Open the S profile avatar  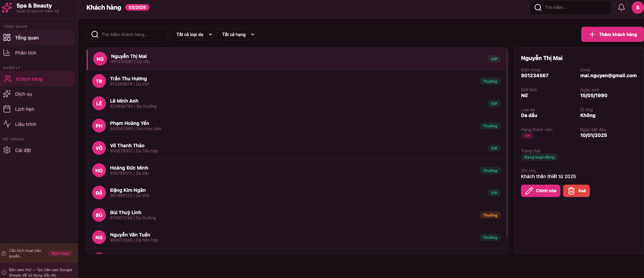pyautogui.click(x=638, y=7)
